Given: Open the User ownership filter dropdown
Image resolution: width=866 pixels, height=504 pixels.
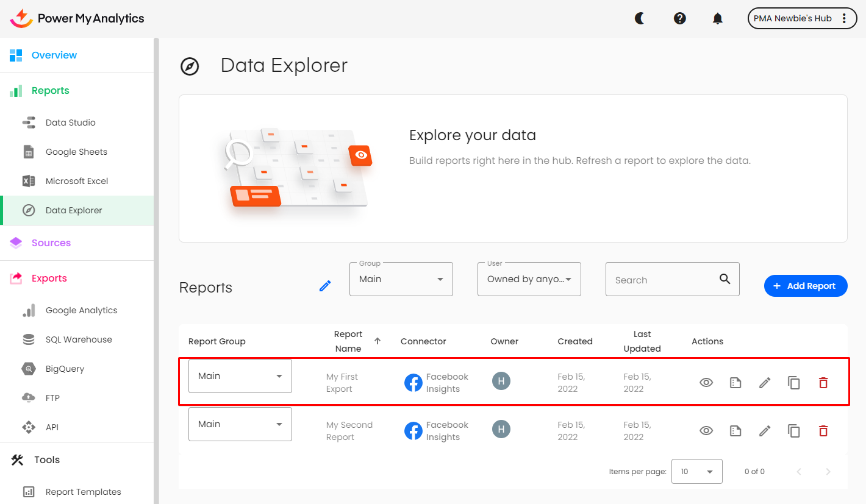Looking at the screenshot, I should pos(529,279).
